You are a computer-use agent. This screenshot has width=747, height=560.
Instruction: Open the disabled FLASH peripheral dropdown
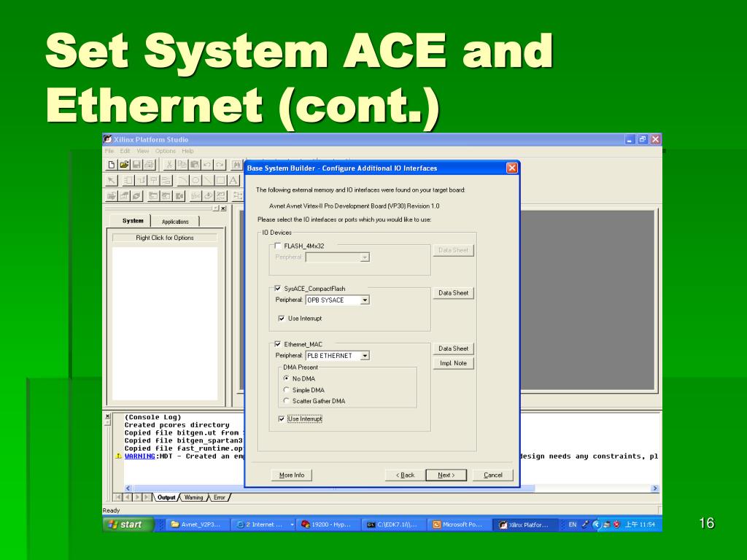[365, 257]
